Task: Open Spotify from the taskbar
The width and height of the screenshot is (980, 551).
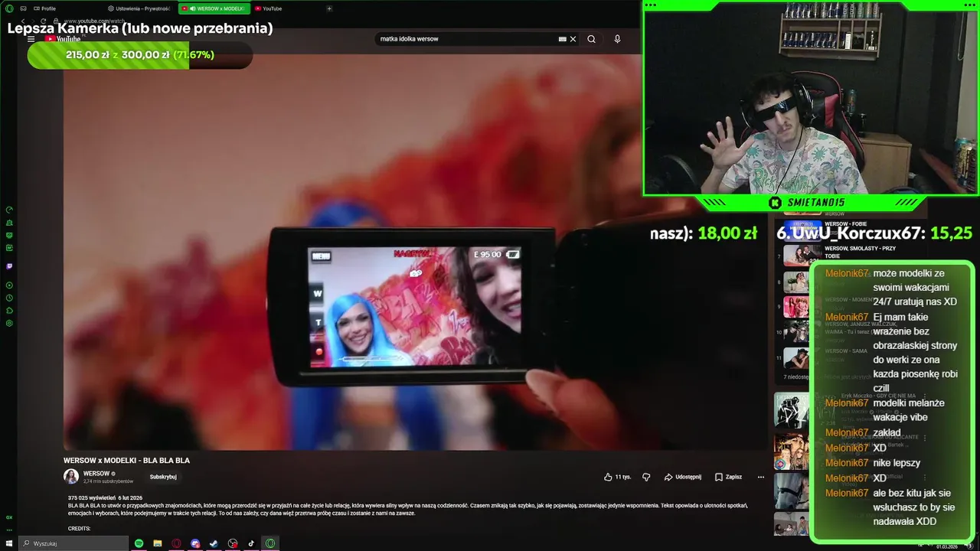Action: pos(139,543)
